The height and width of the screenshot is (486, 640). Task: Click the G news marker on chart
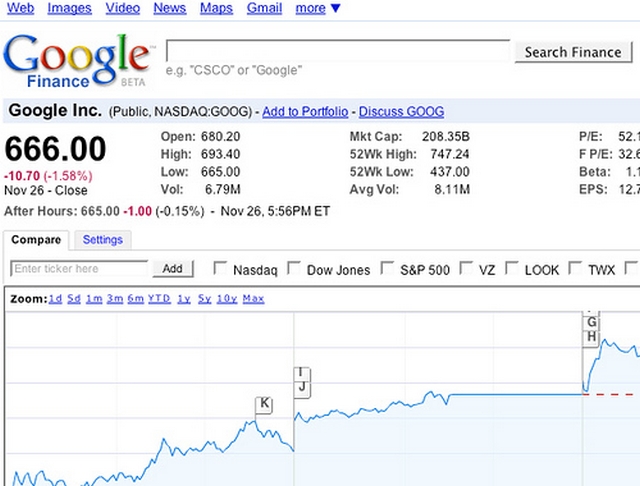(591, 323)
